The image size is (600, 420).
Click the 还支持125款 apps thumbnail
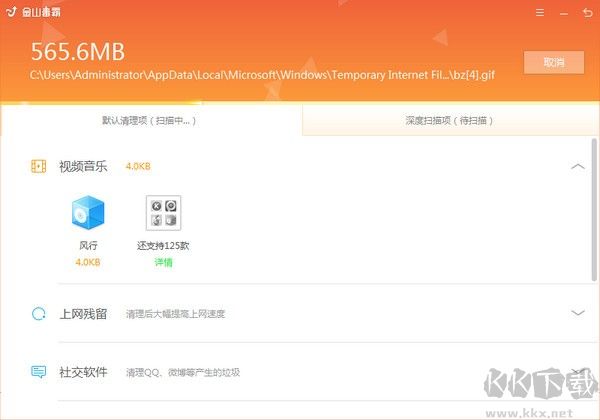click(x=163, y=213)
